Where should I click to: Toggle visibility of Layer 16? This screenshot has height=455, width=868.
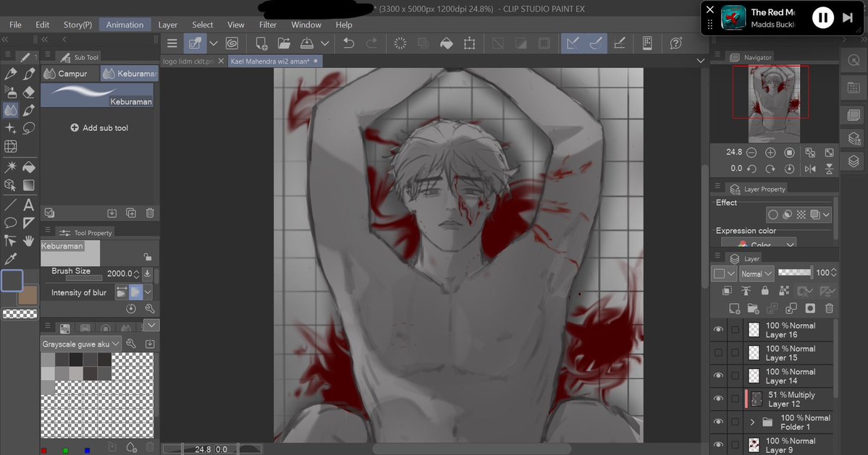click(718, 330)
